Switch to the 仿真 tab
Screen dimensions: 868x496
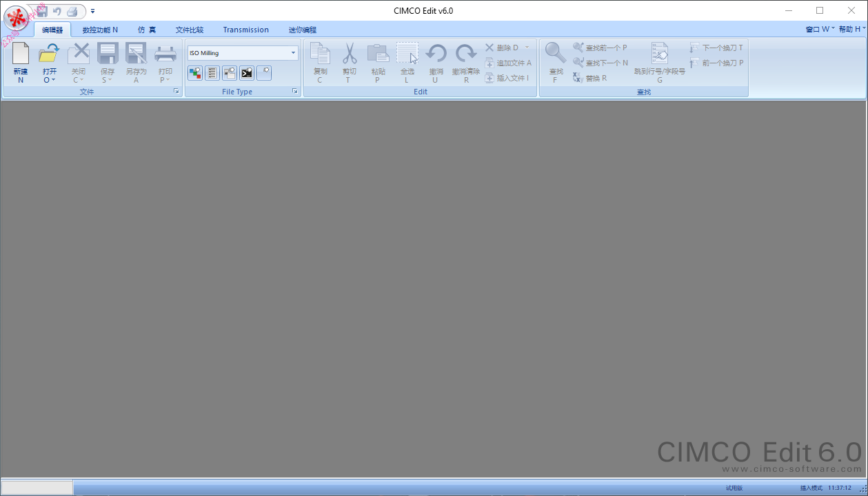[x=147, y=30]
